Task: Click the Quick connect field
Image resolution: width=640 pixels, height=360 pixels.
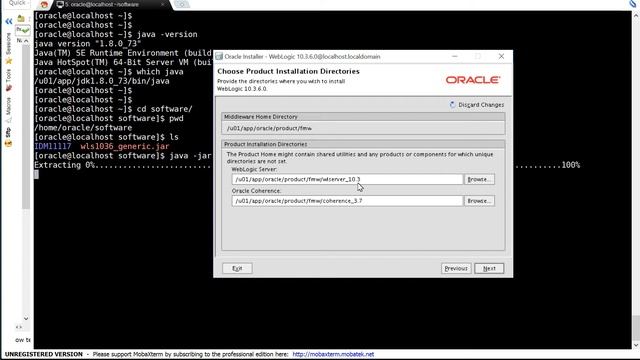Action: (17, 3)
